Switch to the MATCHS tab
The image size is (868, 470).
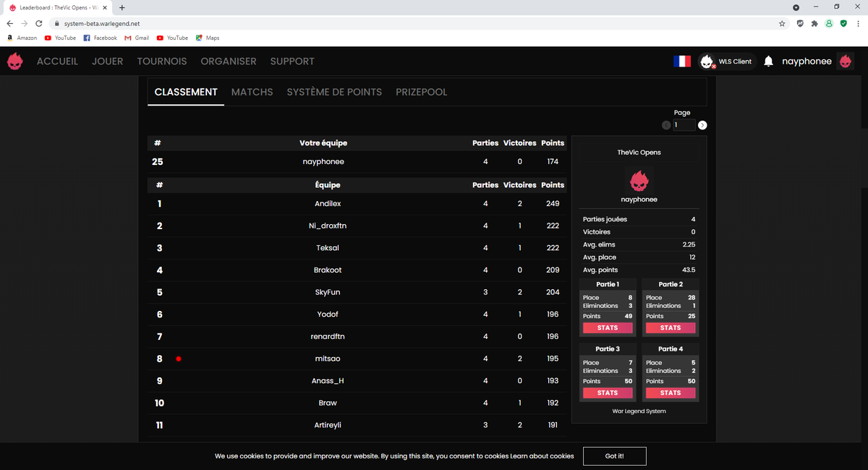(252, 92)
